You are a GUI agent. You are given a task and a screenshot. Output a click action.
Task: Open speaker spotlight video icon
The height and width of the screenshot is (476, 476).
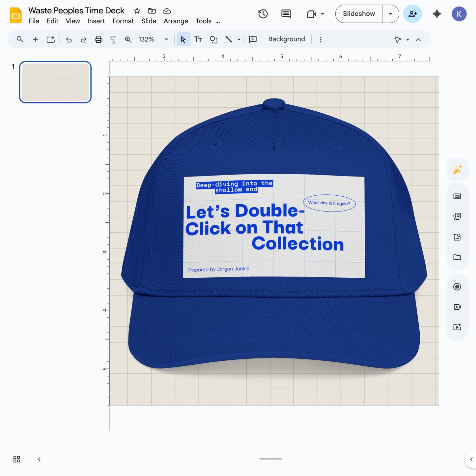[x=457, y=307]
